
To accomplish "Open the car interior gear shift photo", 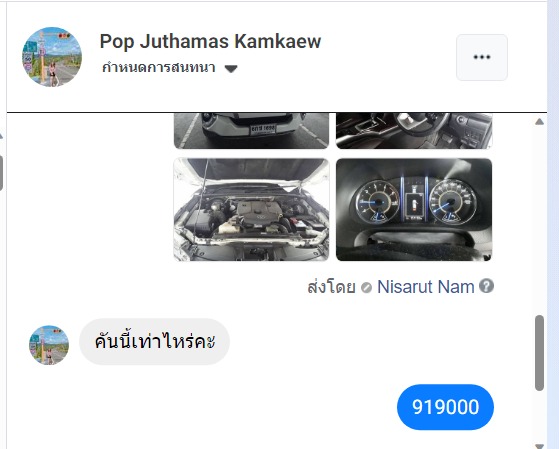I will (x=414, y=131).
